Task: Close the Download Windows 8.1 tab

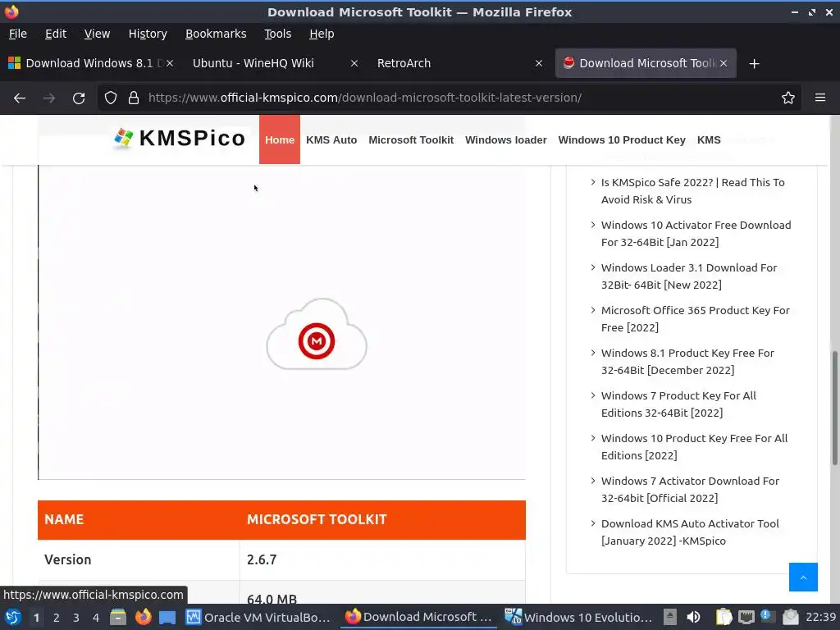Action: click(169, 63)
